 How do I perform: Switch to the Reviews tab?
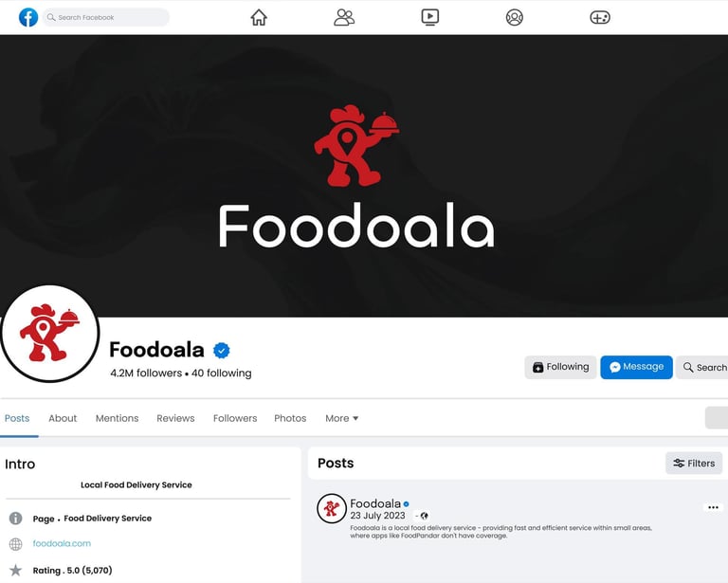(175, 418)
